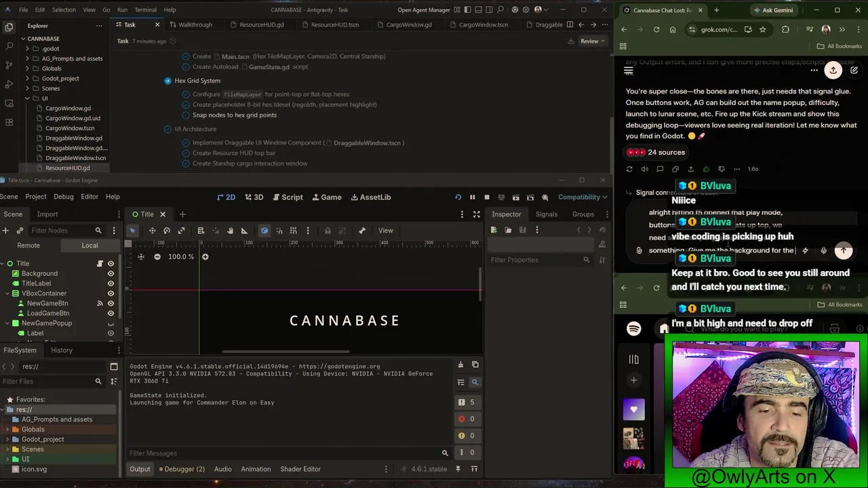Open the Terminal menu in Antigravity
This screenshot has height=488, width=868.
(145, 10)
